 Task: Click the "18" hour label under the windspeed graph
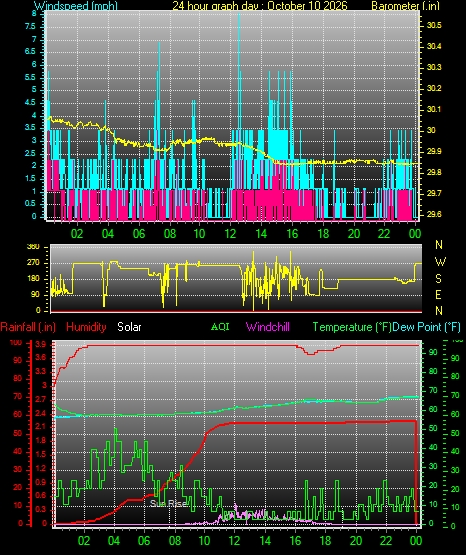[323, 234]
